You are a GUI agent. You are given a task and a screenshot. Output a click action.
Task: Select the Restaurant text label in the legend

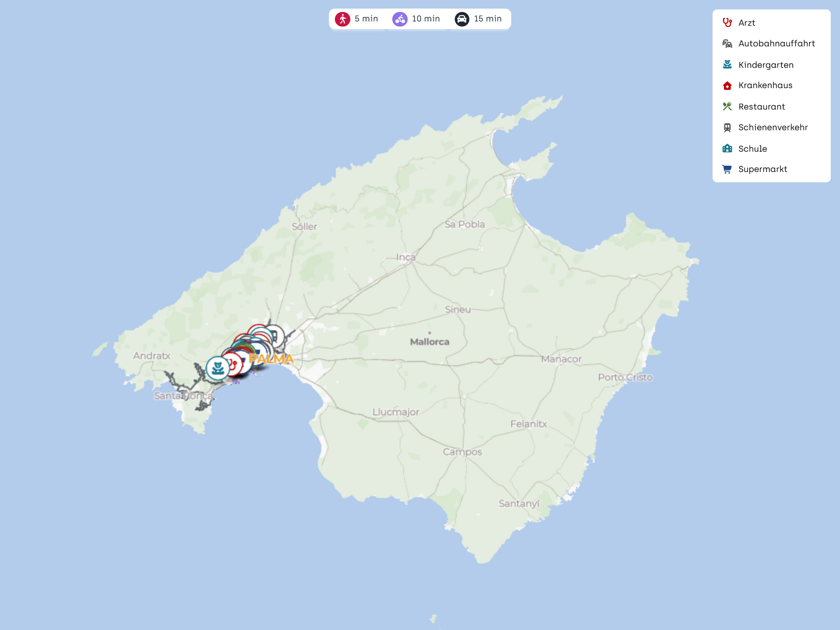coord(761,107)
